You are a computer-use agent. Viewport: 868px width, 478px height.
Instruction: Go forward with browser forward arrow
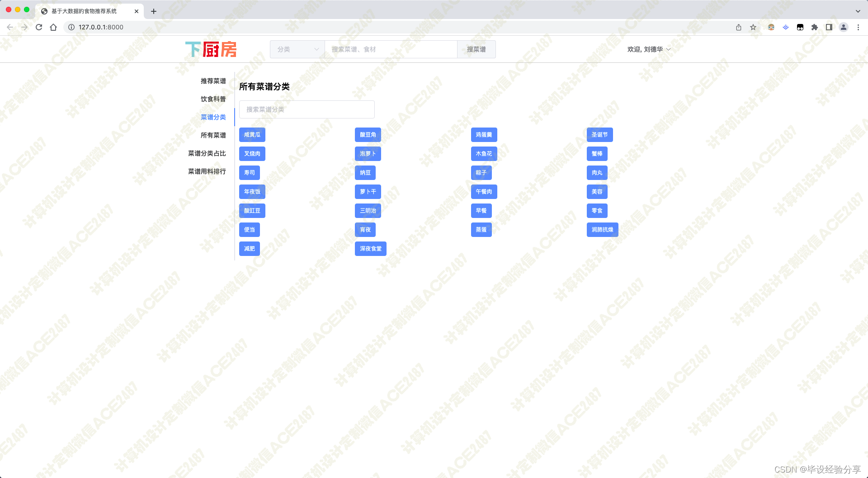[24, 27]
